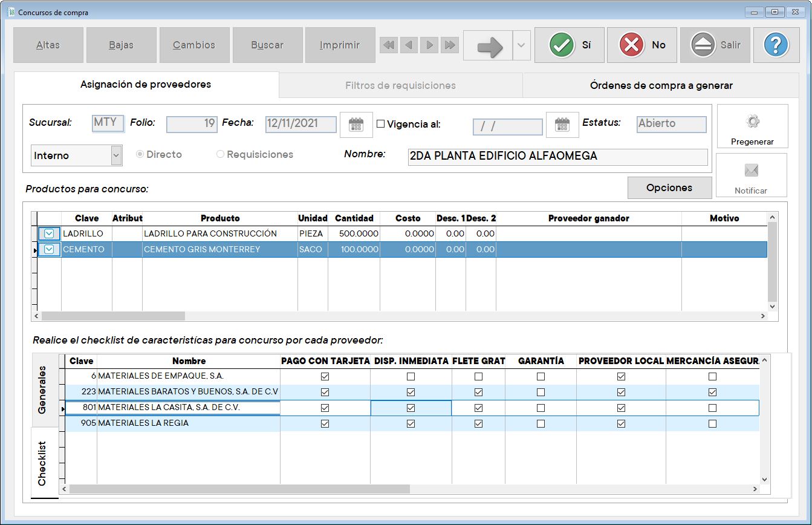Click the Opciones button
This screenshot has height=525, width=812.
(x=669, y=187)
